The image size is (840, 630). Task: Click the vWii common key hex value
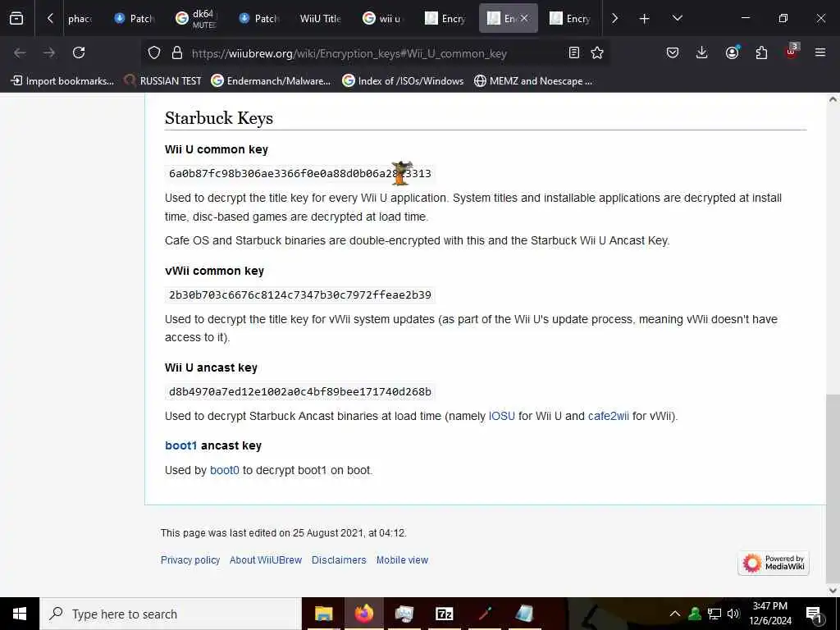pyautogui.click(x=300, y=294)
